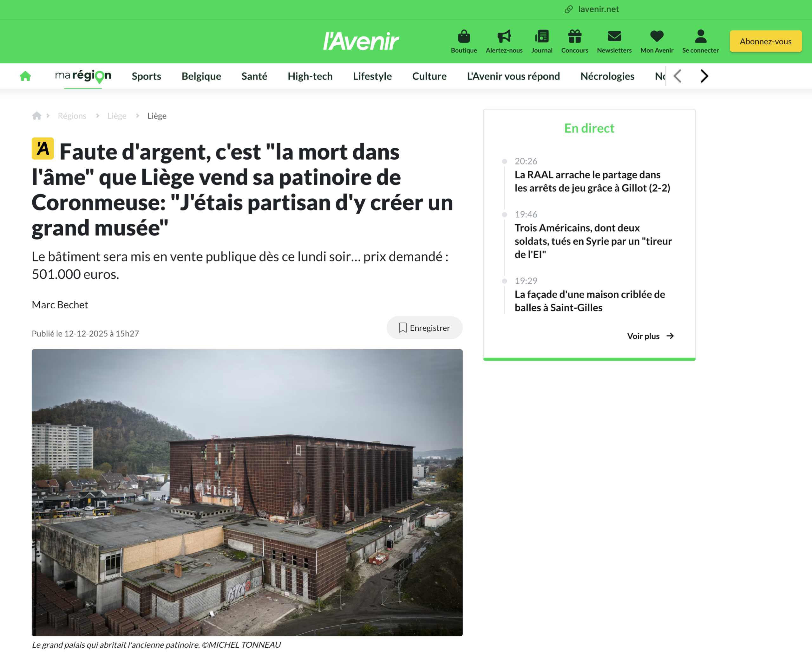812x661 pixels.
Task: Open the Journal icon
Action: 542,36
